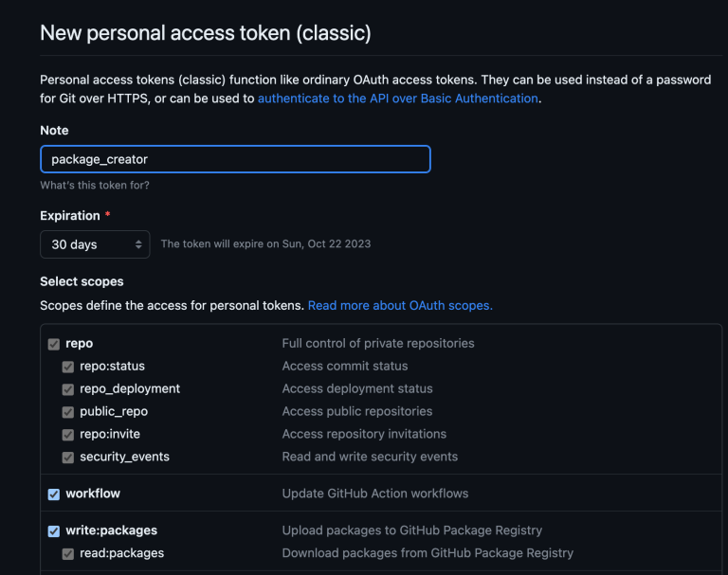The width and height of the screenshot is (728, 575).
Task: Open the Basic Authentication API link
Action: click(x=398, y=99)
